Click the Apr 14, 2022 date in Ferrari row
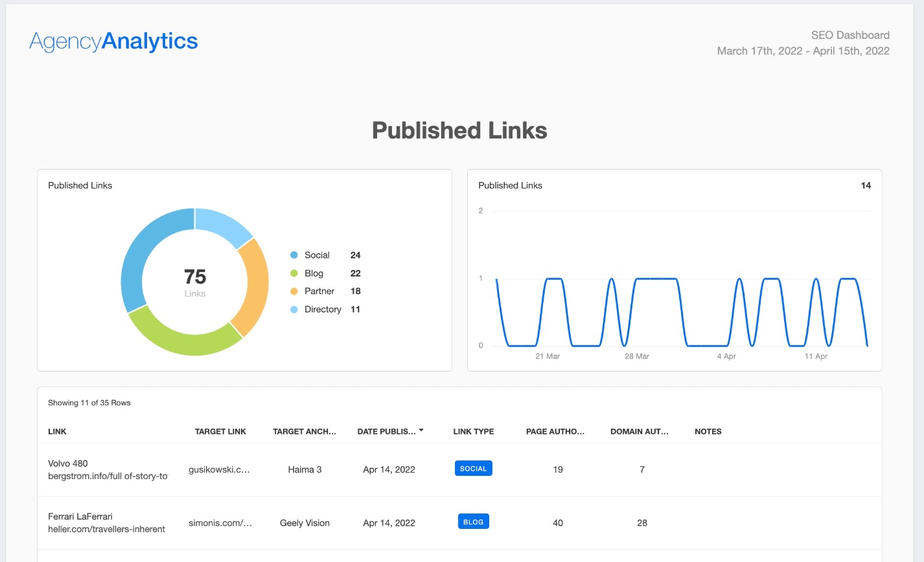924x562 pixels. pyautogui.click(x=389, y=523)
